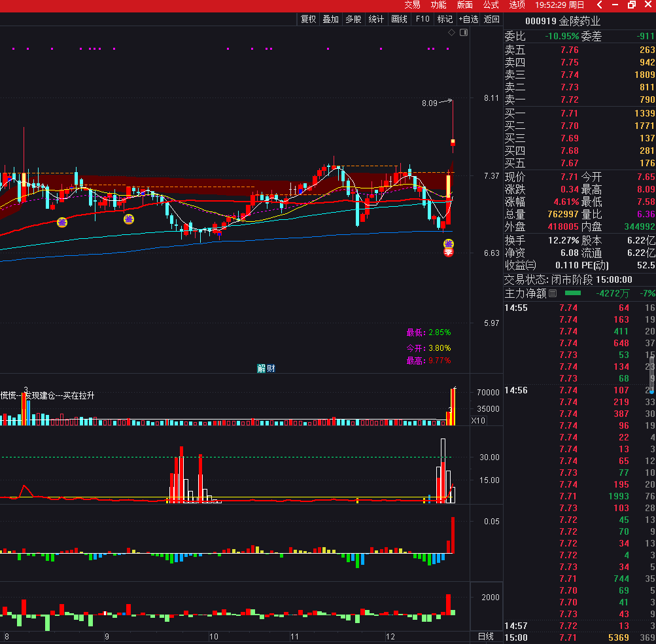Screen dimensions: 656x644
Task: Open the list icon beside 主力净额
Action: tap(553, 294)
